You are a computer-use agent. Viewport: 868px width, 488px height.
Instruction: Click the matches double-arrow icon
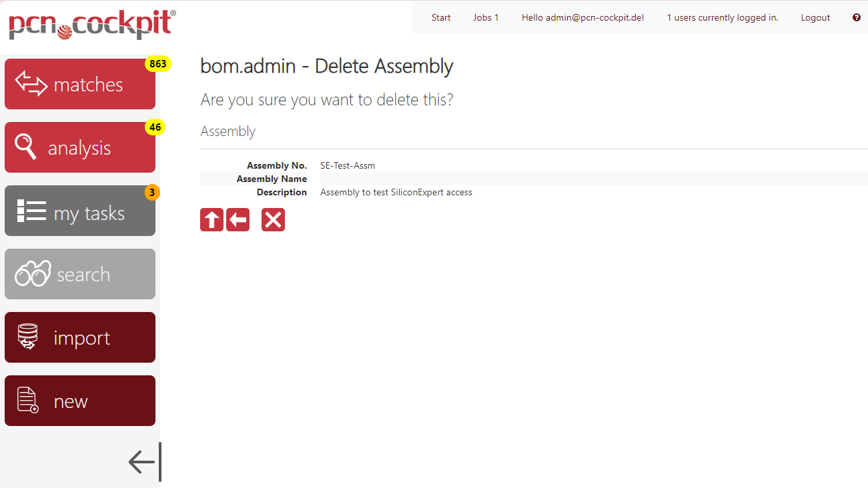tap(31, 84)
